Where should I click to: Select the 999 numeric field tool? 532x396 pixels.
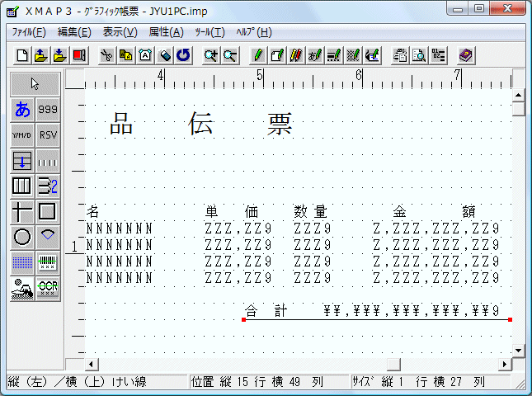(x=48, y=110)
